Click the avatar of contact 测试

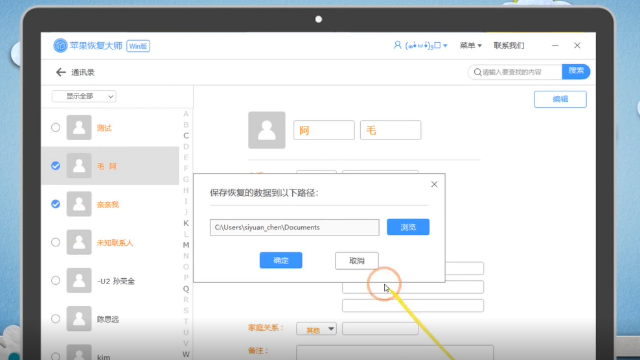[x=79, y=127]
